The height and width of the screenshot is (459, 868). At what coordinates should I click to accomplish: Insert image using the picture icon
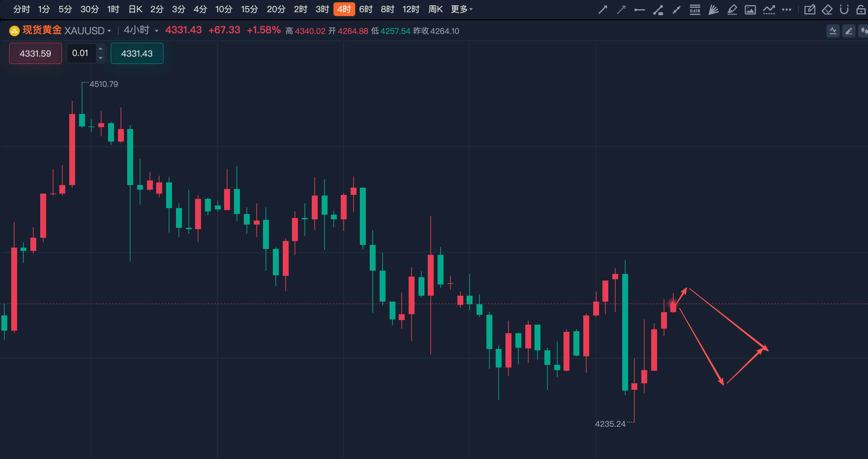point(750,10)
